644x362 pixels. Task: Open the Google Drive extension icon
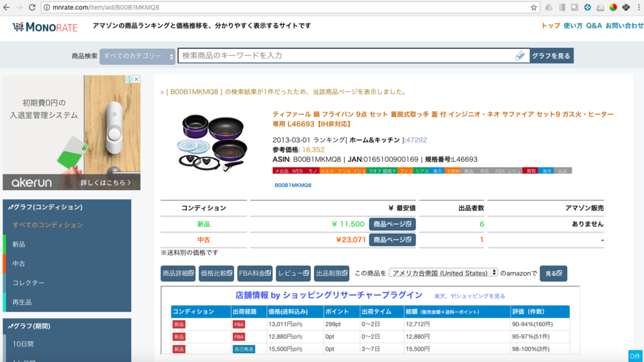[x=548, y=8]
